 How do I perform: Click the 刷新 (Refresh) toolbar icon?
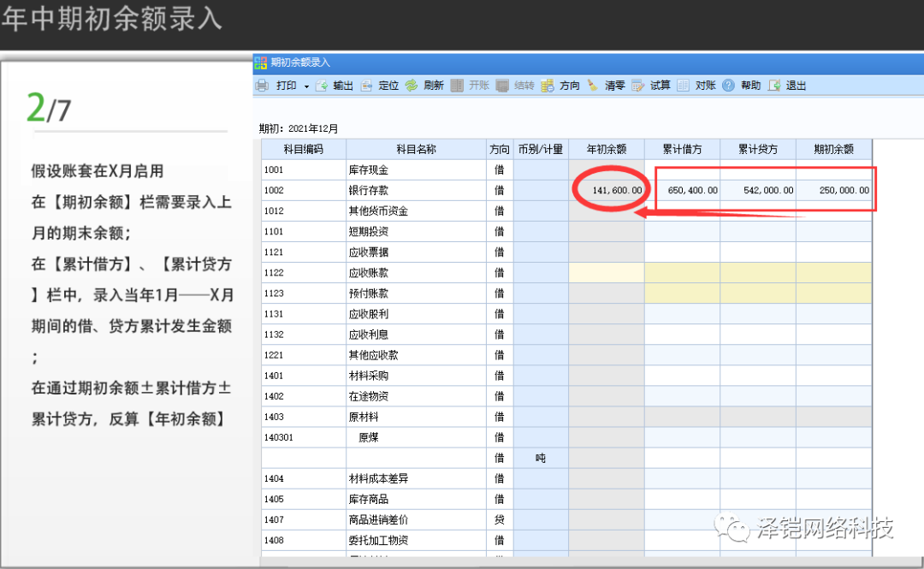pos(412,86)
